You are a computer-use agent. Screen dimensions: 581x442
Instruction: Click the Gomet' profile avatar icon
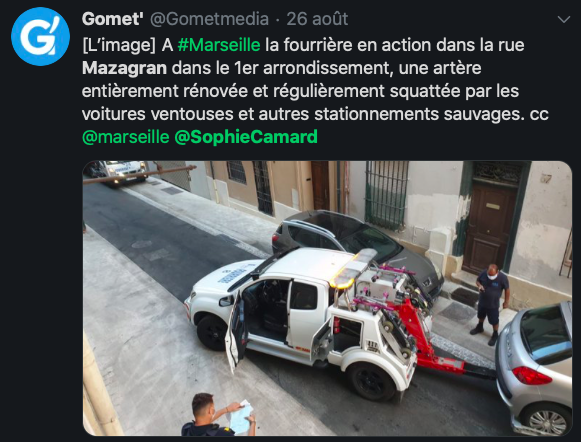click(40, 37)
